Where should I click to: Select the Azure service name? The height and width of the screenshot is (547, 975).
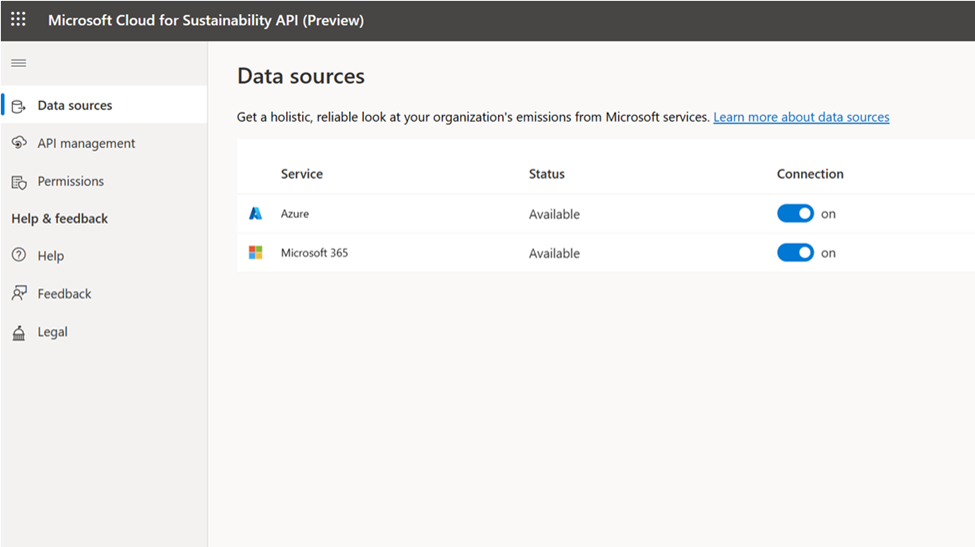(x=295, y=214)
